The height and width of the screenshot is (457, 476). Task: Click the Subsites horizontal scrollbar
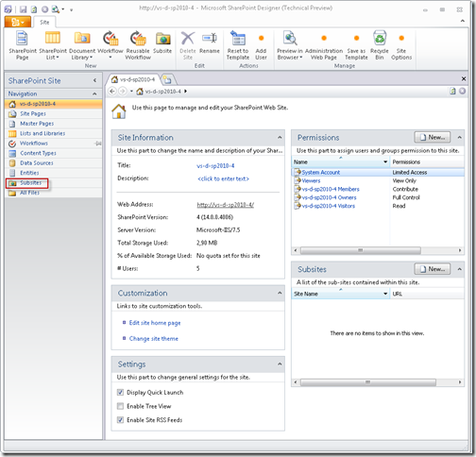[367, 382]
